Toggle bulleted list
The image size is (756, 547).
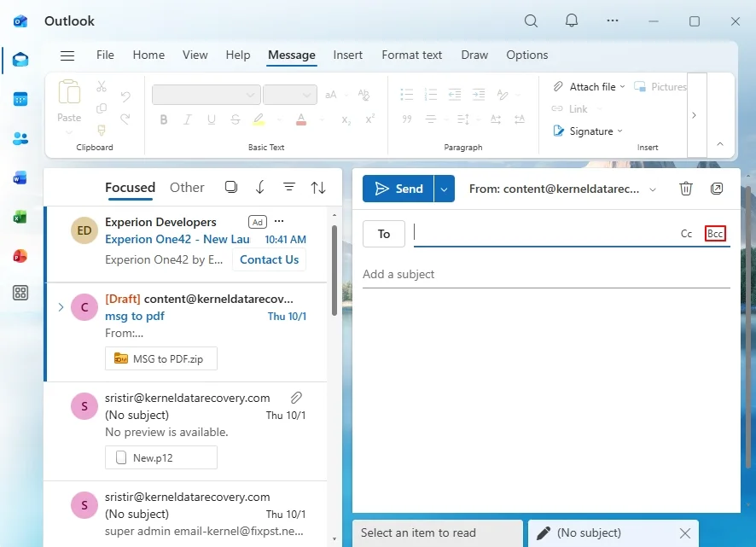[407, 95]
